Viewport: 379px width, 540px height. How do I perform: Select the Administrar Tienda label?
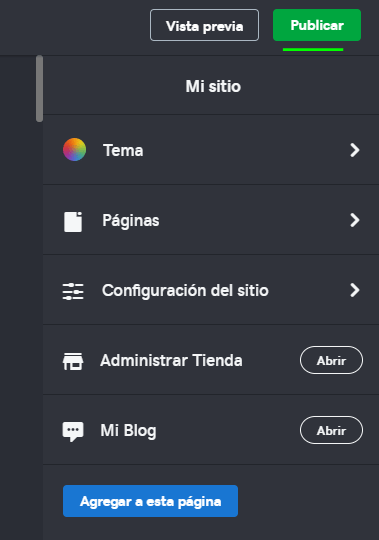pos(171,361)
